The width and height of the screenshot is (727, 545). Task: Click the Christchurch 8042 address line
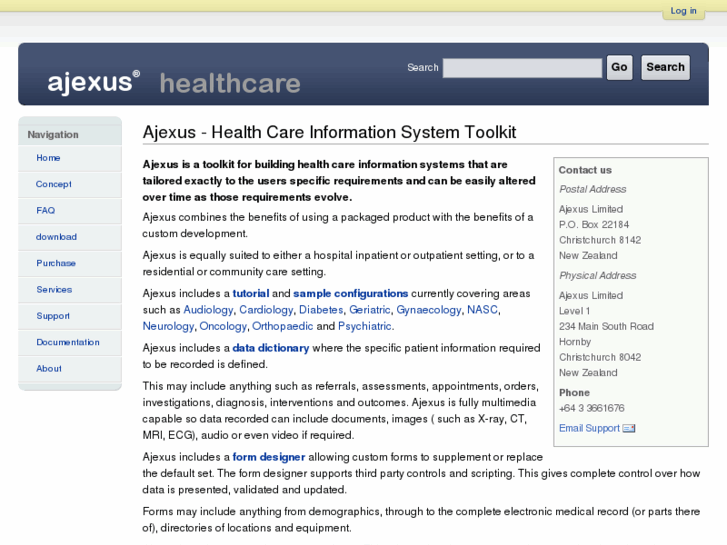pyautogui.click(x=600, y=357)
